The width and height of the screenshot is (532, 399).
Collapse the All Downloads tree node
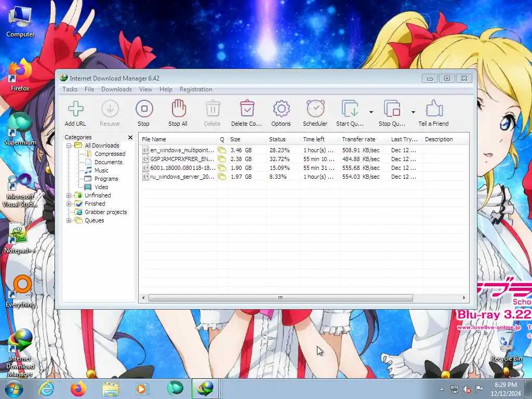pos(69,145)
